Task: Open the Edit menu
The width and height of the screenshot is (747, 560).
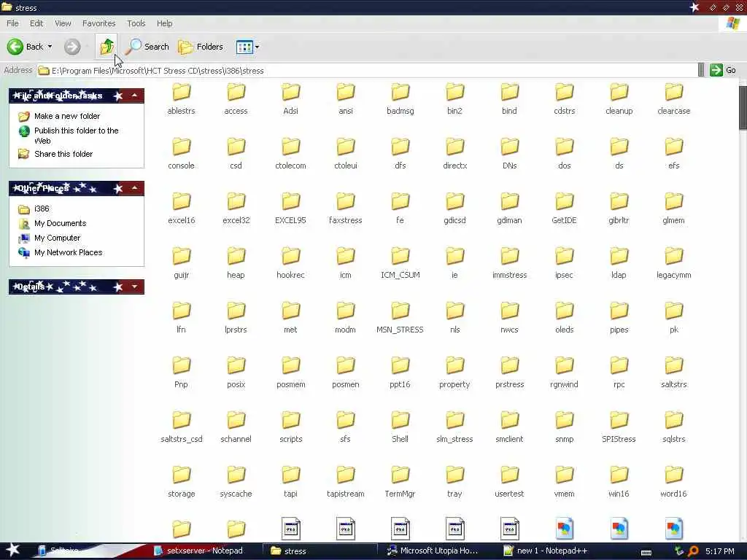Action: 36,23
